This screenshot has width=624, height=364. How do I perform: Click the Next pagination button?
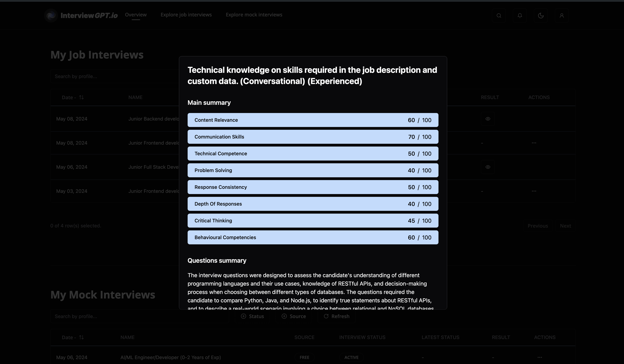[565, 226]
